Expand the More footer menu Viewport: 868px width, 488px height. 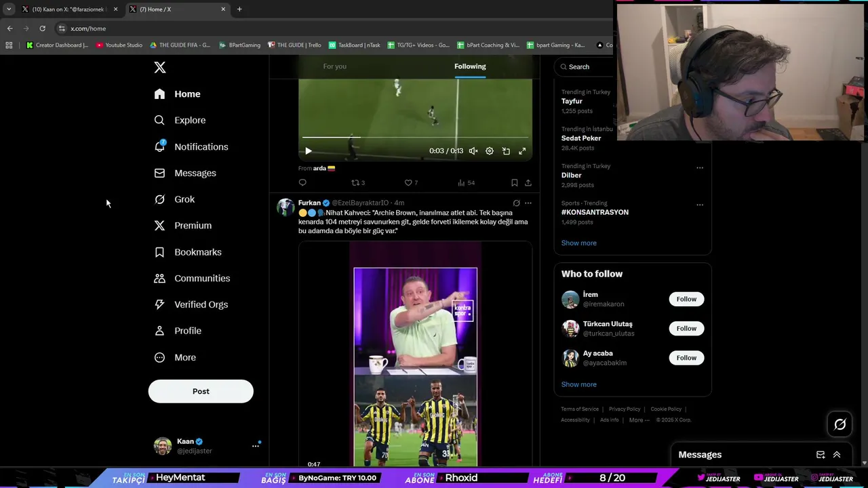coord(639,420)
